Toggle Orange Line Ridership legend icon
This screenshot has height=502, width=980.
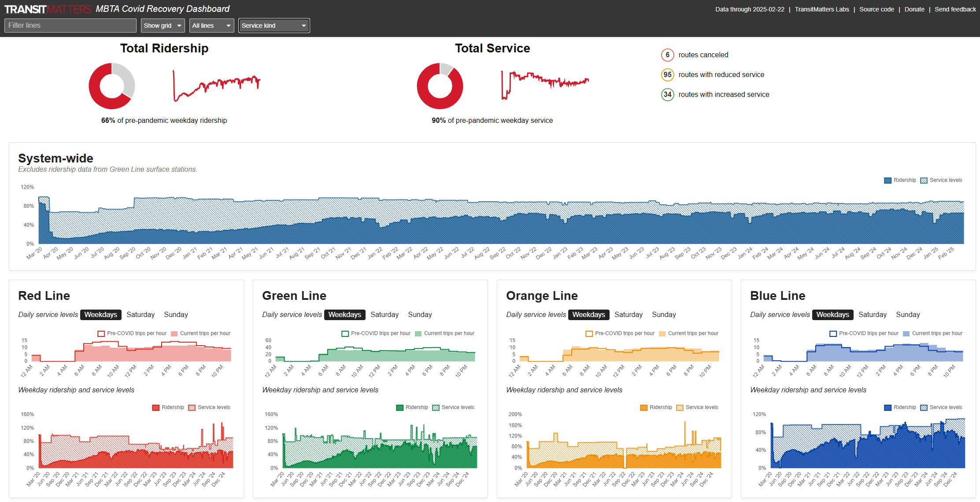pos(643,408)
